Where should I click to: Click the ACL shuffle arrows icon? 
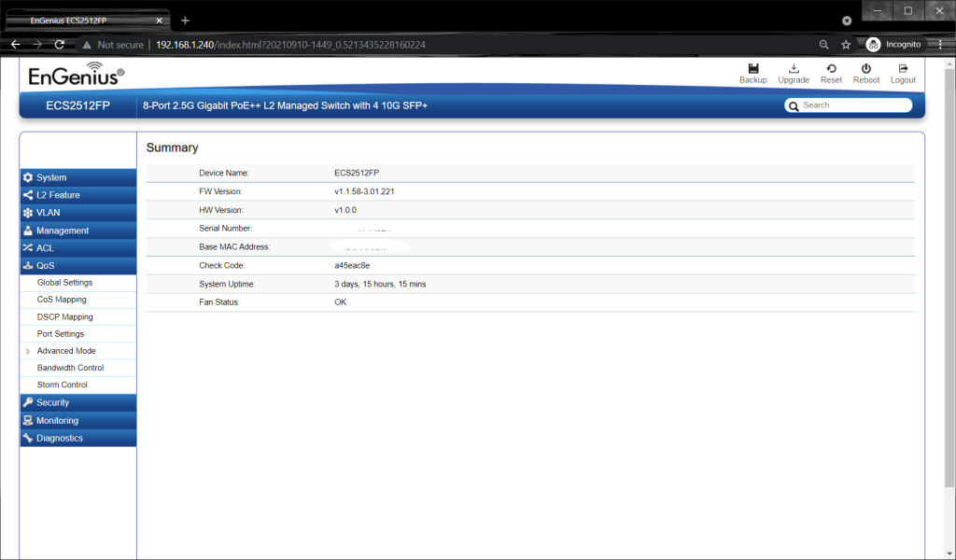(28, 248)
